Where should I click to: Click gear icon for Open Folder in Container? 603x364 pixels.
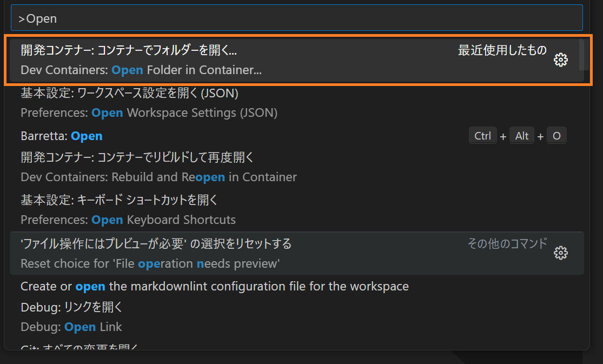(x=561, y=60)
